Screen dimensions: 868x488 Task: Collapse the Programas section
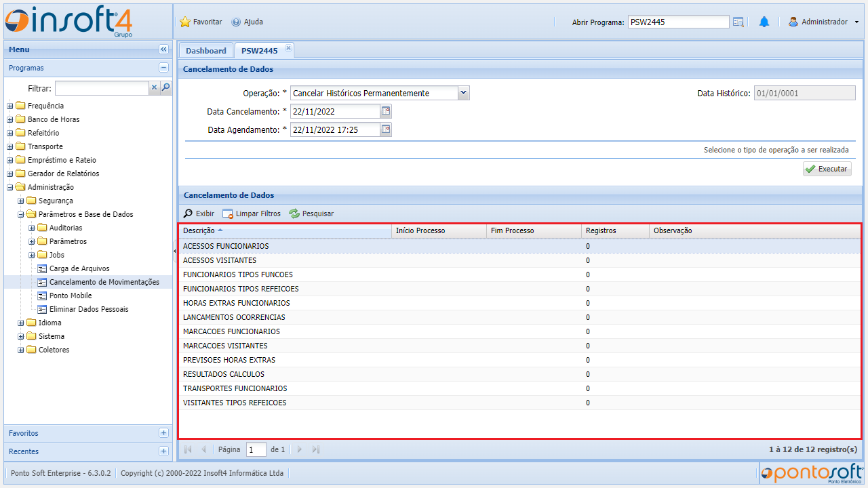pos(163,68)
